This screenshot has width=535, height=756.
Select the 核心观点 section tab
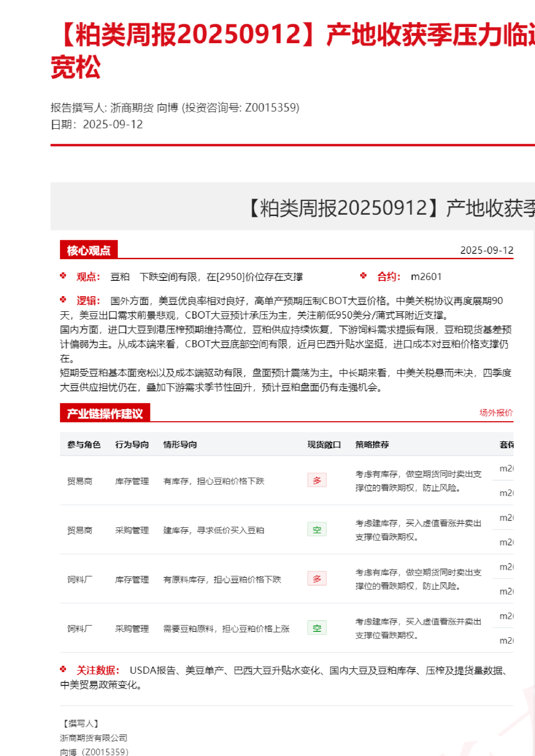(x=89, y=250)
